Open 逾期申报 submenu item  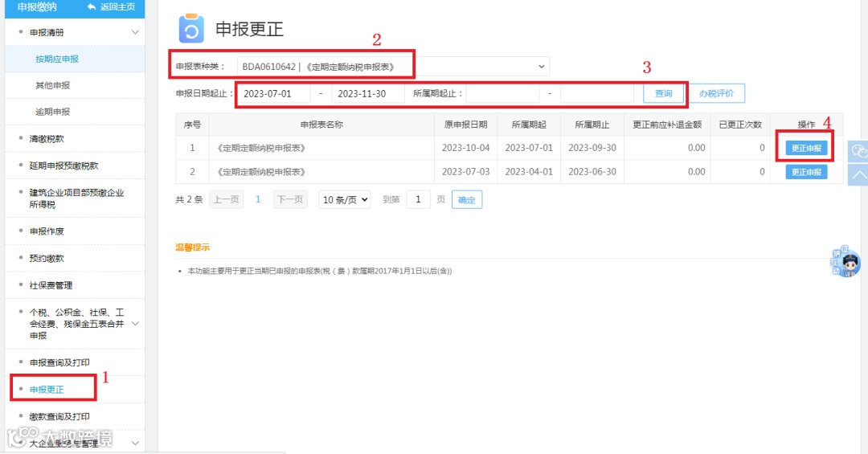[52, 112]
